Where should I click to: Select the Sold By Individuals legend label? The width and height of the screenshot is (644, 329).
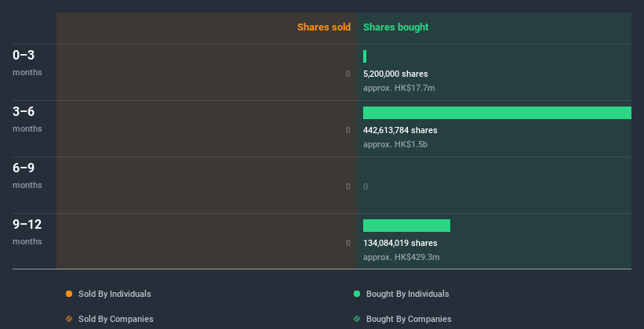pos(115,294)
